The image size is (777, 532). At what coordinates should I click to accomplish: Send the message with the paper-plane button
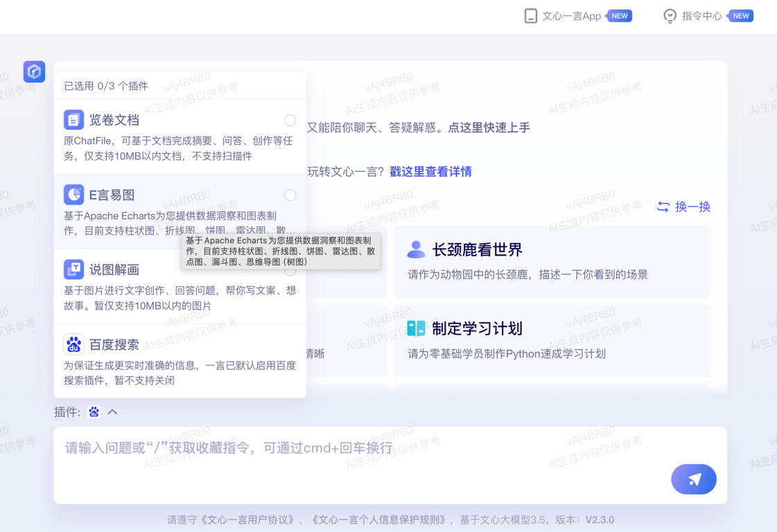[x=694, y=479]
